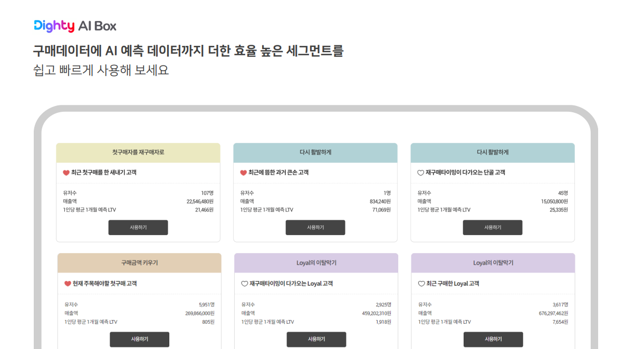This screenshot has height=349, width=644.
Task: Click the 22,546,480원 매출액 value
Action: coord(200,201)
